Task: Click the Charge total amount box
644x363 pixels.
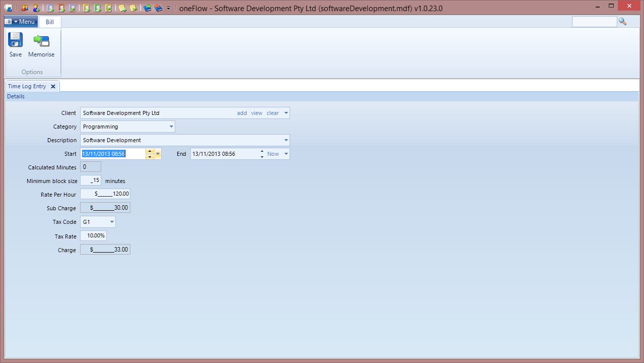Action: coord(105,249)
